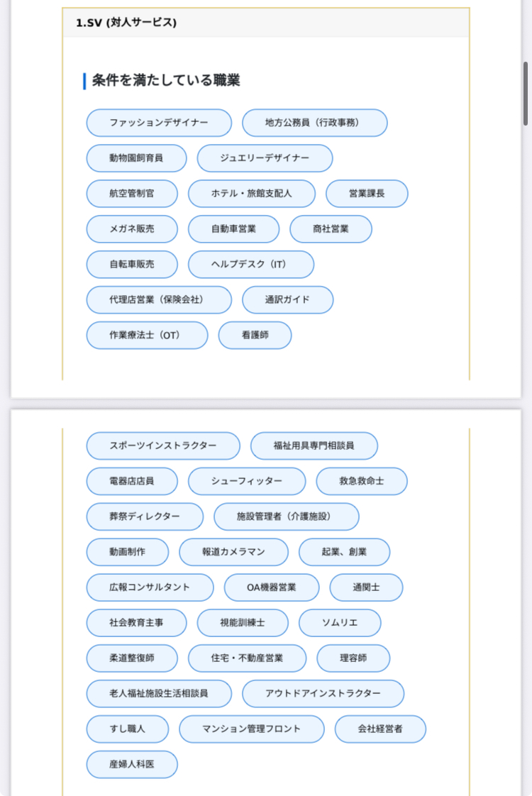Choose the ジュエリーデザイナー tag

coord(265,158)
